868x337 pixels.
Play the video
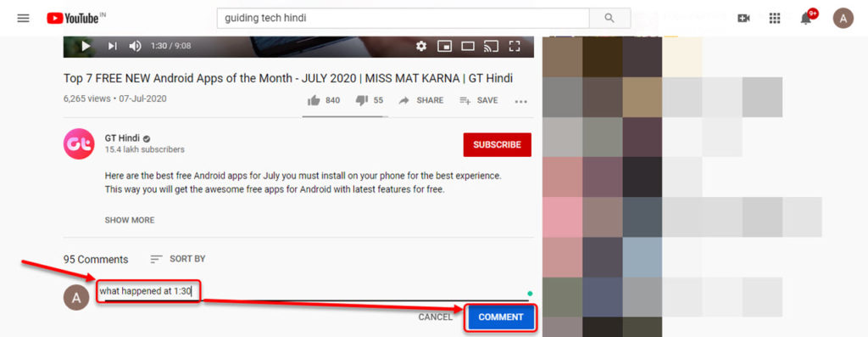[86, 46]
